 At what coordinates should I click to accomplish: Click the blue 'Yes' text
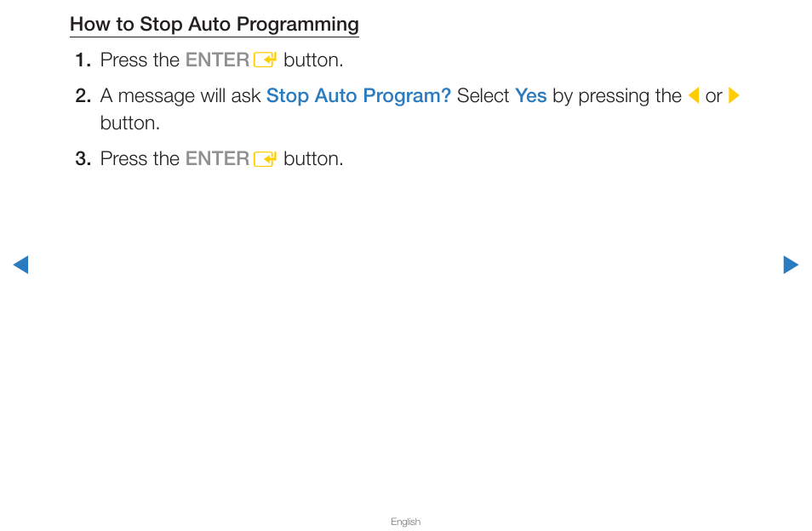[531, 96]
